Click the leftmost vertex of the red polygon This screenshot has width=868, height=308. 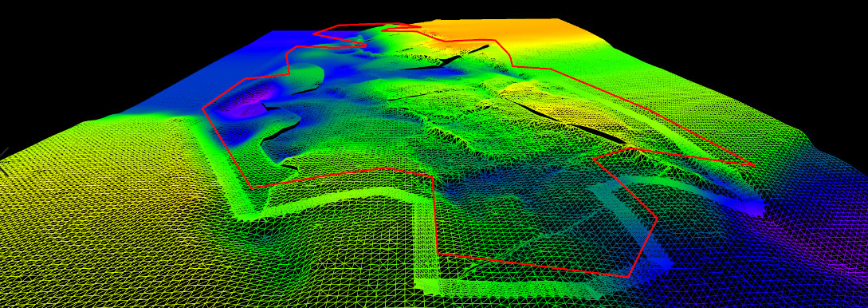tap(202, 108)
